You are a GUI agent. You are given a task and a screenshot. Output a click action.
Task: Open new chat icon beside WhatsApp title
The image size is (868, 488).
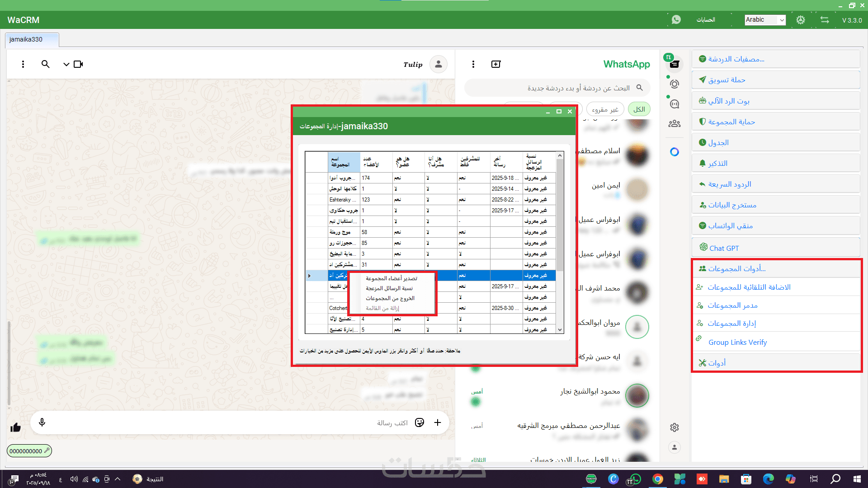(x=496, y=64)
